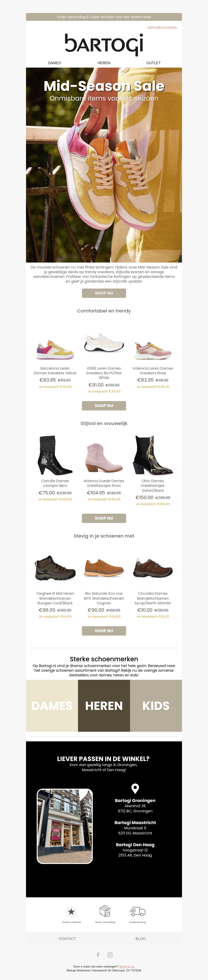The image size is (208, 980).
Task: Select the OUTLET navigation item
Action: pyautogui.click(x=153, y=63)
